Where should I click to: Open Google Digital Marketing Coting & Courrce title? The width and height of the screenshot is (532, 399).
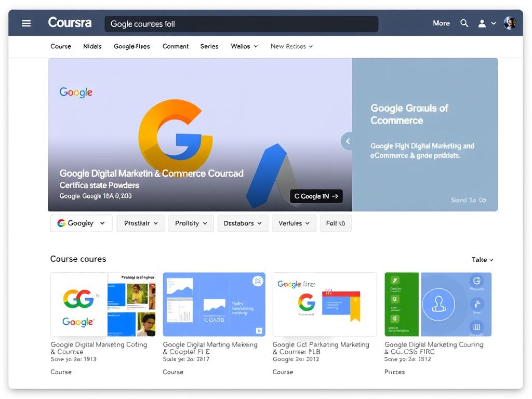(99, 348)
